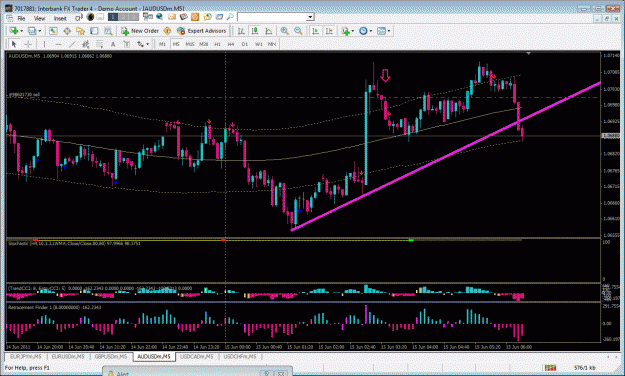
Task: Switch to D1 timeframe
Action: point(245,44)
